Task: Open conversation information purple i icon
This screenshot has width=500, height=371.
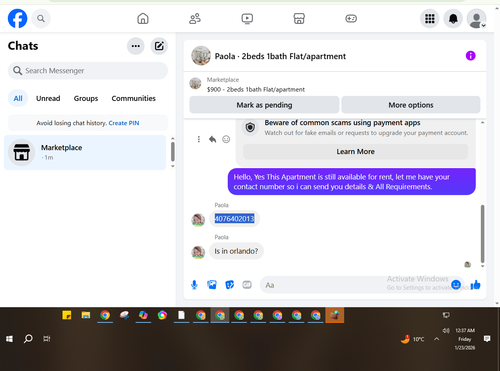Action: coord(470,56)
